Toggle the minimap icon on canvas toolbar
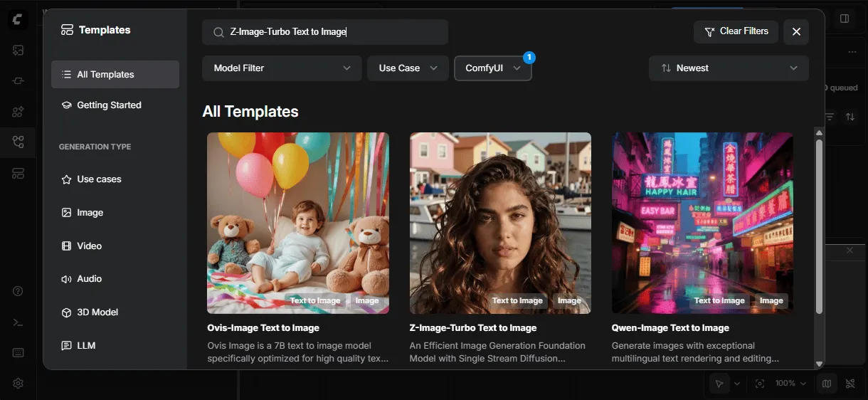 826,384
